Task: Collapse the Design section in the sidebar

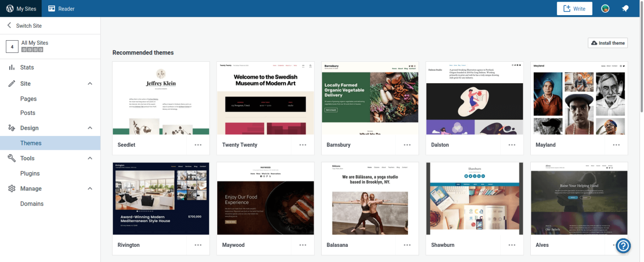Action: click(89, 128)
